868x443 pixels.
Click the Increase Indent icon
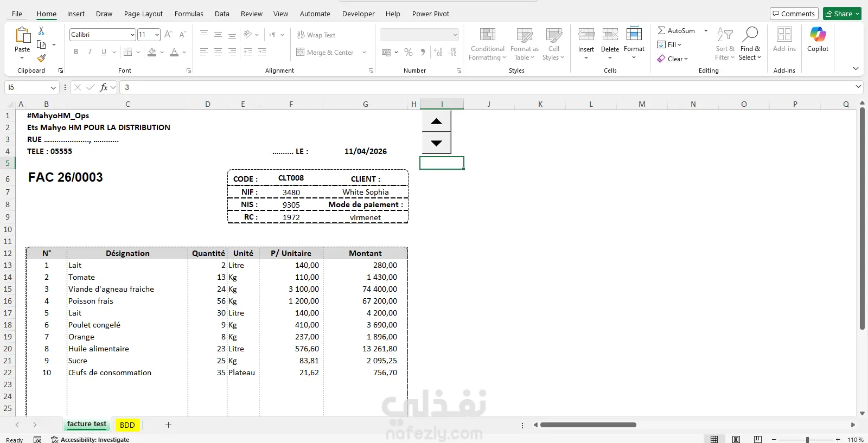pyautogui.click(x=262, y=52)
